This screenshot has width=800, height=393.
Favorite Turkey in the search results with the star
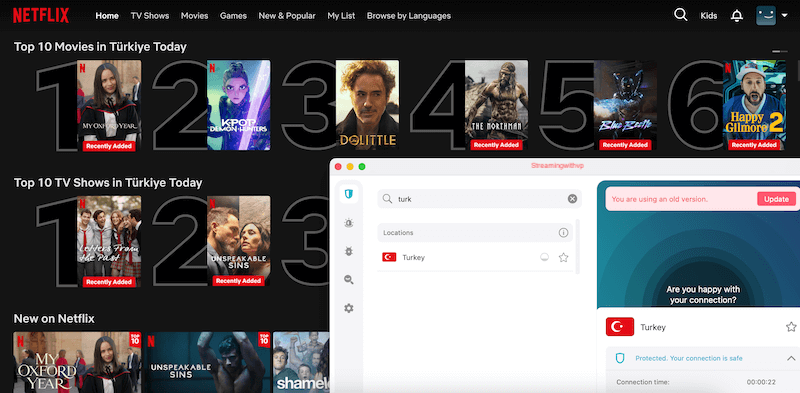(x=563, y=257)
